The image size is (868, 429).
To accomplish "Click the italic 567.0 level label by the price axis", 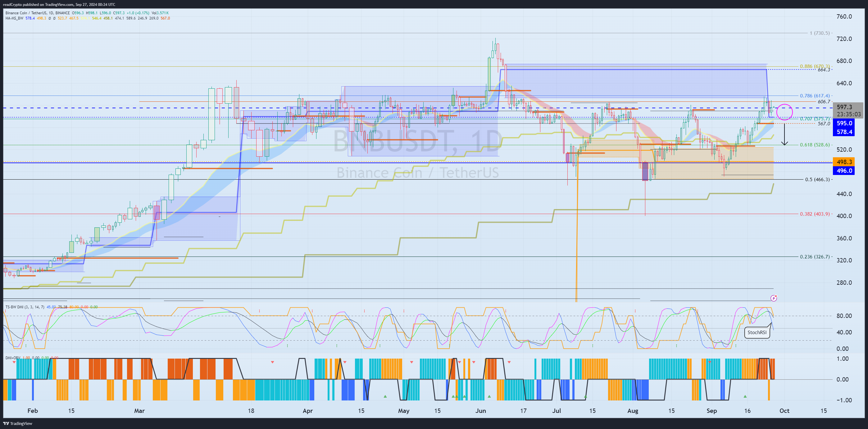I will tap(824, 123).
